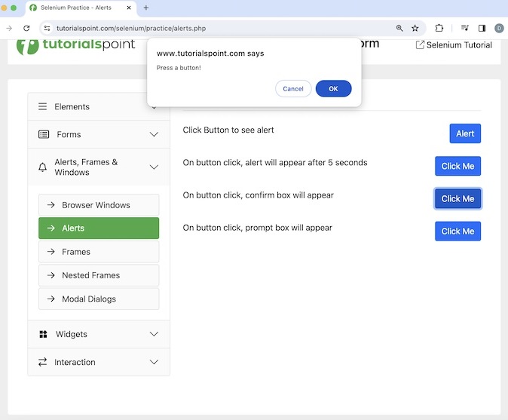
Task: Expand the Interaction chevron
Action: (154, 362)
